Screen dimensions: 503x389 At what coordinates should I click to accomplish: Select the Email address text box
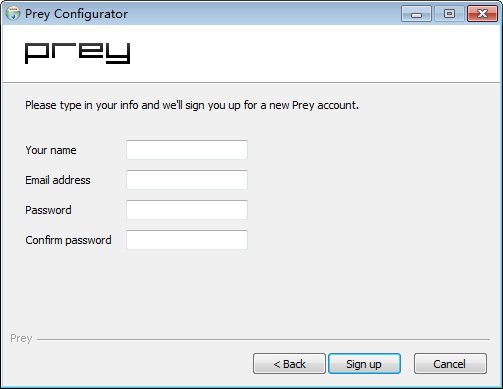pyautogui.click(x=187, y=180)
